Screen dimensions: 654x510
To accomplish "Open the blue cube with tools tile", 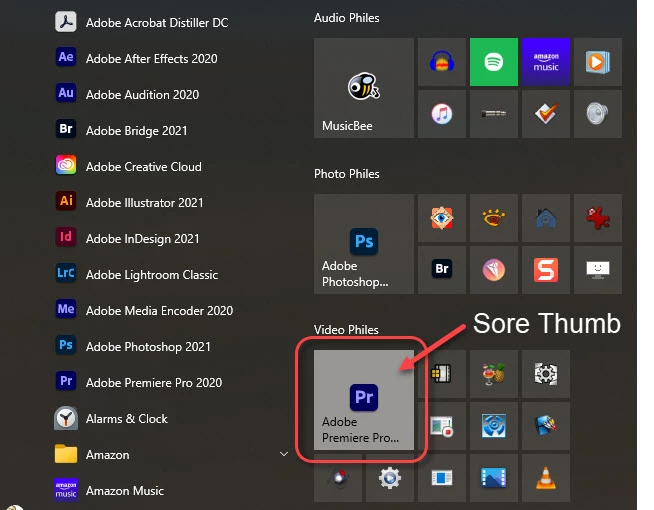I will 546,426.
